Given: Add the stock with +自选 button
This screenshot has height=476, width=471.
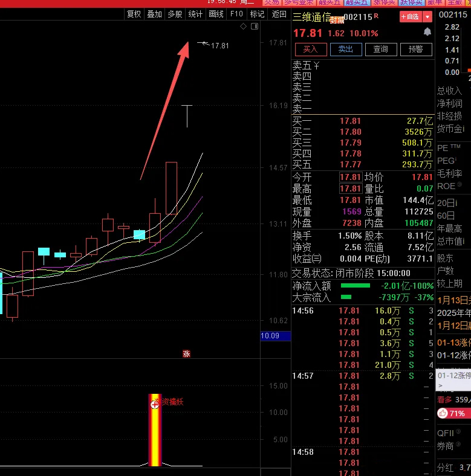Looking at the screenshot, I should click(x=411, y=17).
